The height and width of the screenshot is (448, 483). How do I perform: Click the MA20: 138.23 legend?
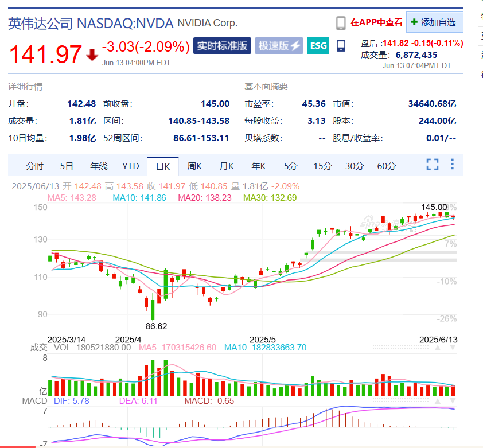click(x=205, y=198)
